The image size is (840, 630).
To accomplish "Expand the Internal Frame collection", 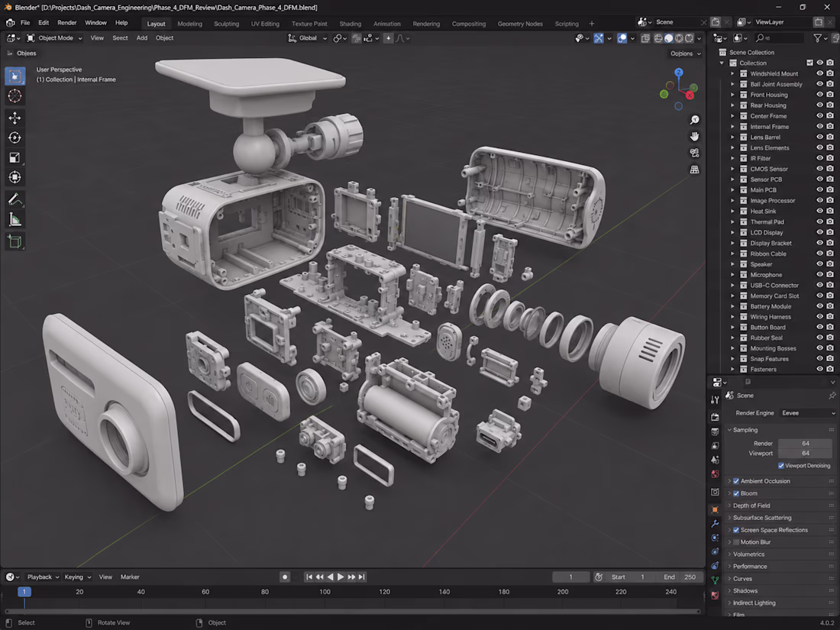I will [732, 127].
